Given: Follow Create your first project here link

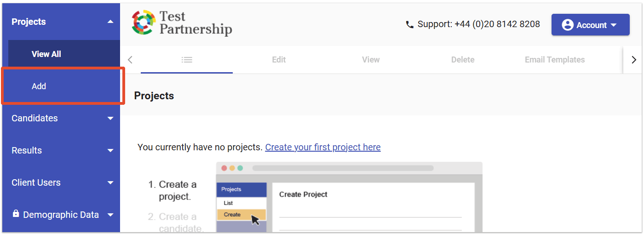Looking at the screenshot, I should tap(323, 147).
